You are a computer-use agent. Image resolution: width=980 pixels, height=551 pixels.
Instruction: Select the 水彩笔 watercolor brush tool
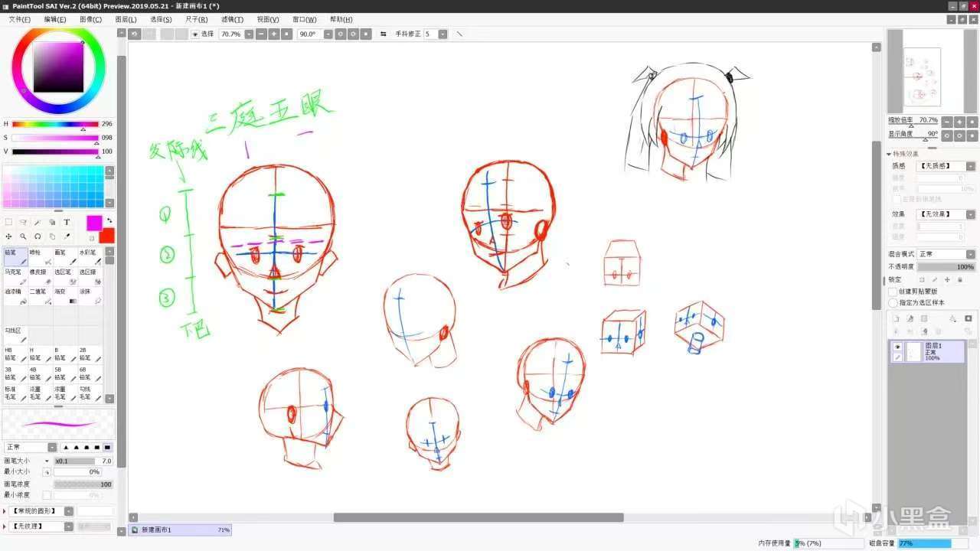pyautogui.click(x=90, y=257)
